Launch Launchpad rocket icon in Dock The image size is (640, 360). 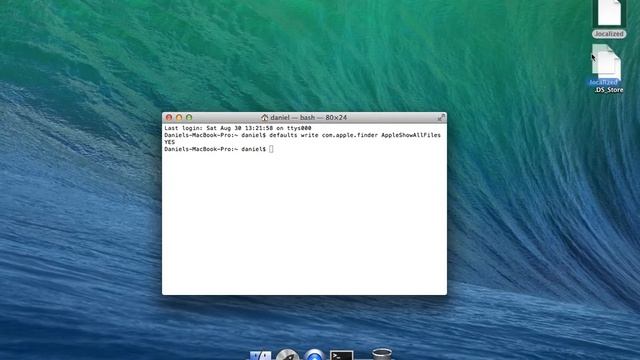coord(287,355)
